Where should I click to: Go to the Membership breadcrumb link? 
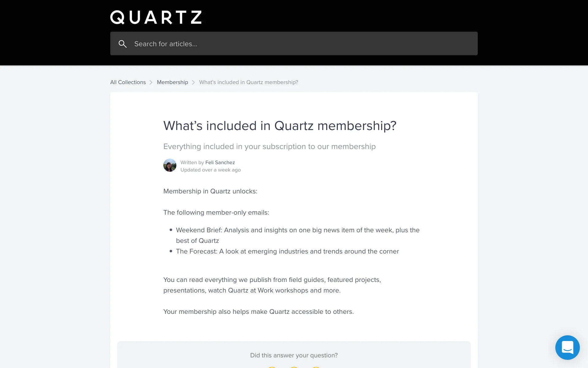click(x=172, y=82)
